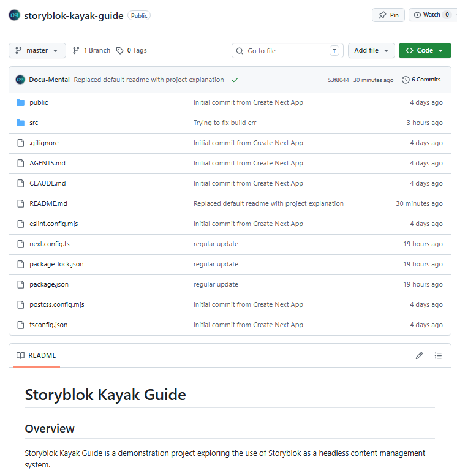Screen dimensions: 457x476
Task: Click the "3 hours ago" timestamp for src
Action: (x=425, y=123)
